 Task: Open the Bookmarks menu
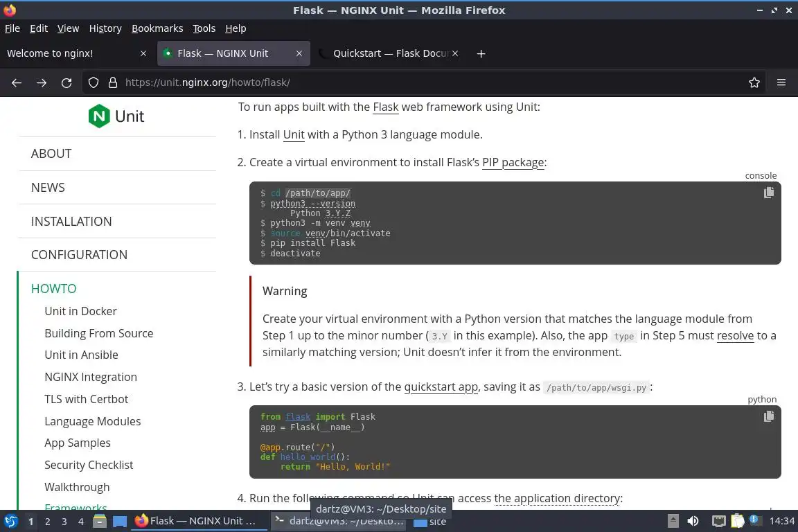pyautogui.click(x=157, y=28)
